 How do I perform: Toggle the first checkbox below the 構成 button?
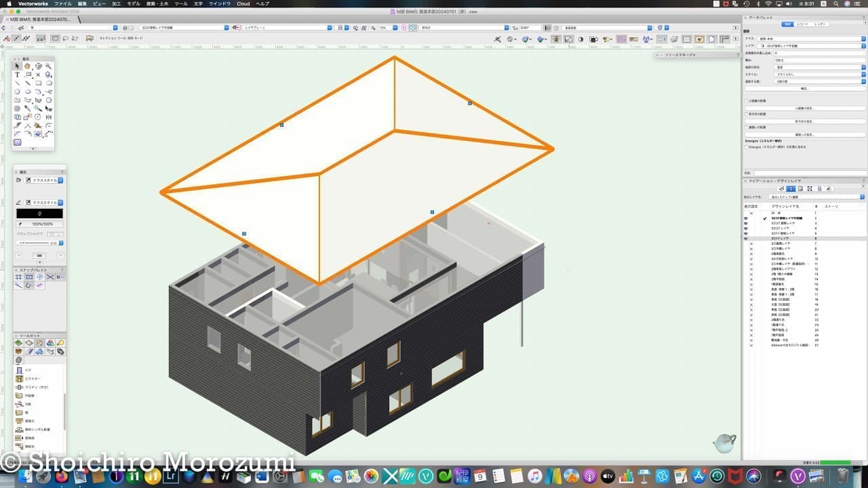[747, 101]
